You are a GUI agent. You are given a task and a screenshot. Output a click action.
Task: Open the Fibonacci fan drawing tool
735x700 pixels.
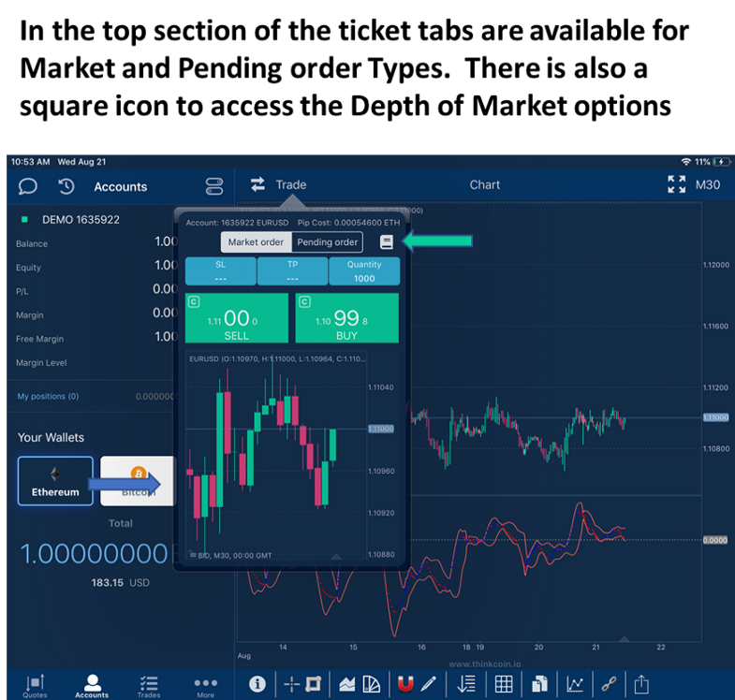[372, 684]
